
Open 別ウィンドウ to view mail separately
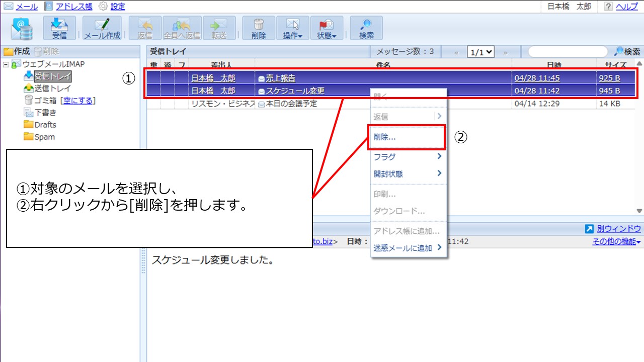[x=618, y=229]
